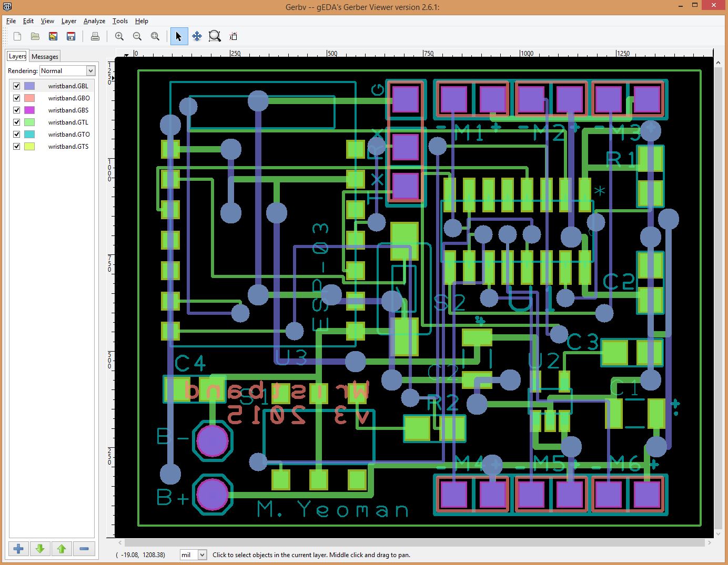Click the New project toolbar icon
Viewport: 728px width, 565px height.
tap(17, 36)
